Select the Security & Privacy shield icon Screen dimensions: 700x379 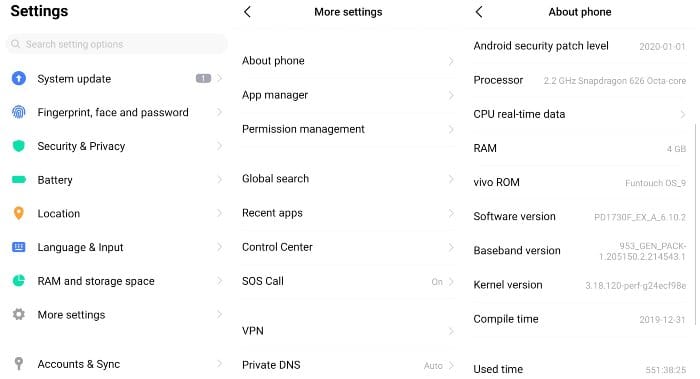tap(19, 146)
